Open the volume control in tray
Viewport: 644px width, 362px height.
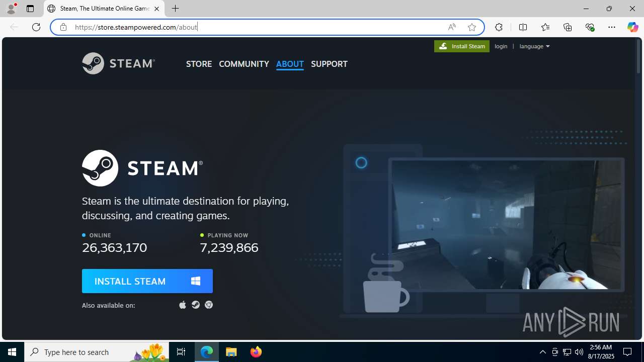click(579, 352)
